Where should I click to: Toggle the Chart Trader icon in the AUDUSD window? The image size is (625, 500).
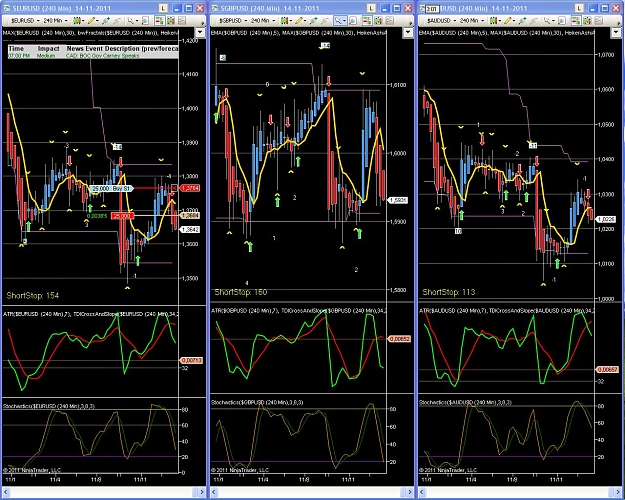(x=576, y=20)
